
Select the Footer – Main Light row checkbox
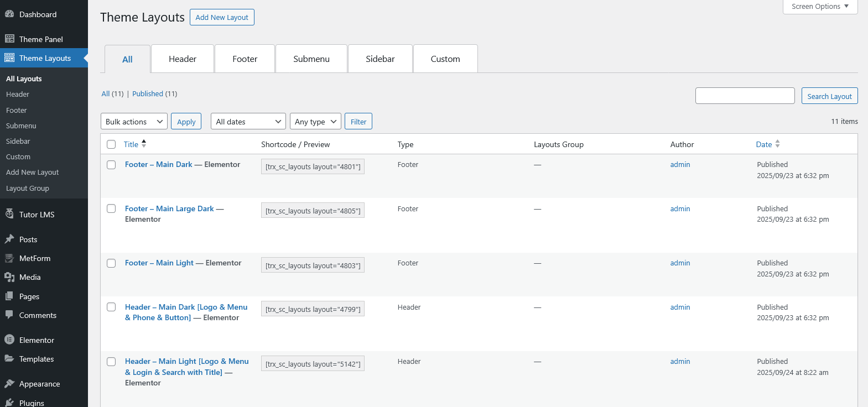111,263
